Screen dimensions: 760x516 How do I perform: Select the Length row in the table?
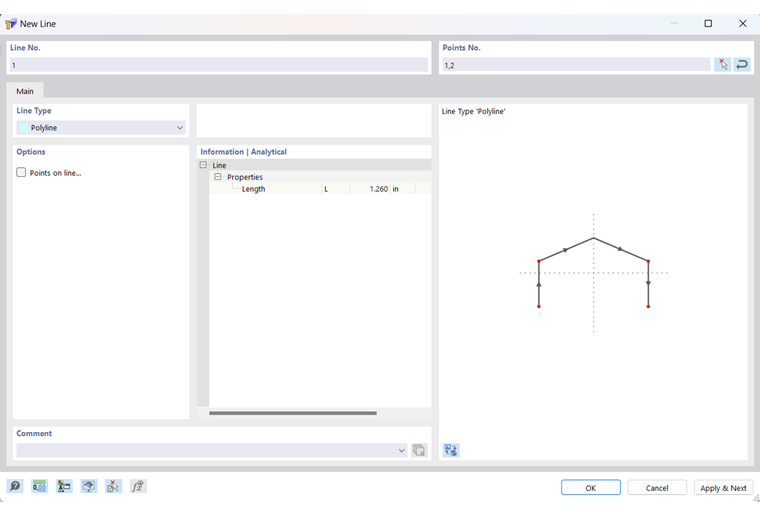[320, 188]
